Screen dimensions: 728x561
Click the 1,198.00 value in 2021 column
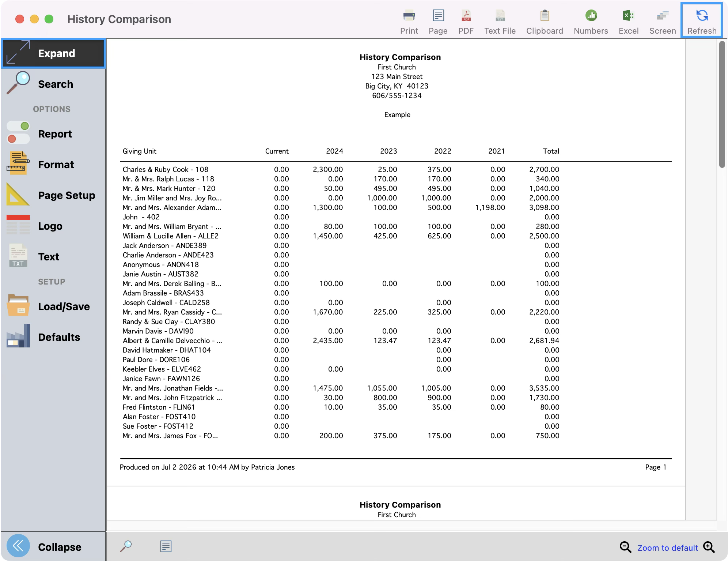[x=490, y=208]
